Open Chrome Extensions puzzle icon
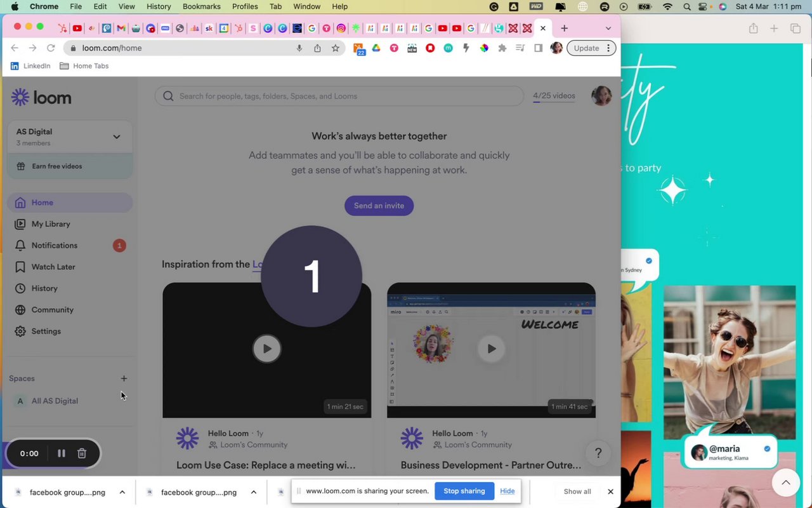Image resolution: width=812 pixels, height=508 pixels. click(502, 48)
